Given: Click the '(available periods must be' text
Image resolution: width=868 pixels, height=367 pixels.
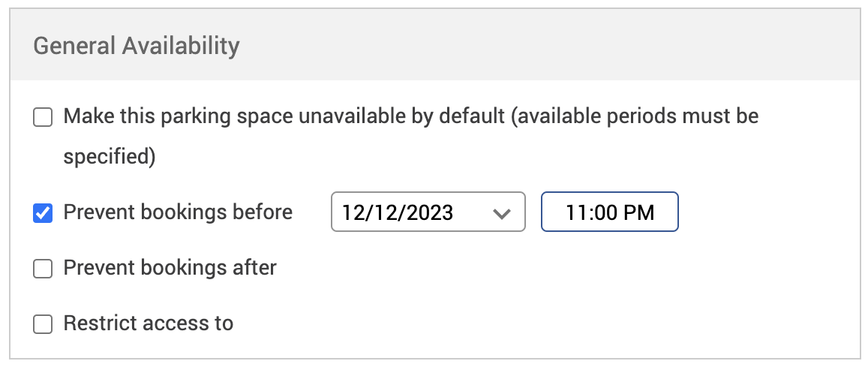Looking at the screenshot, I should [x=635, y=117].
